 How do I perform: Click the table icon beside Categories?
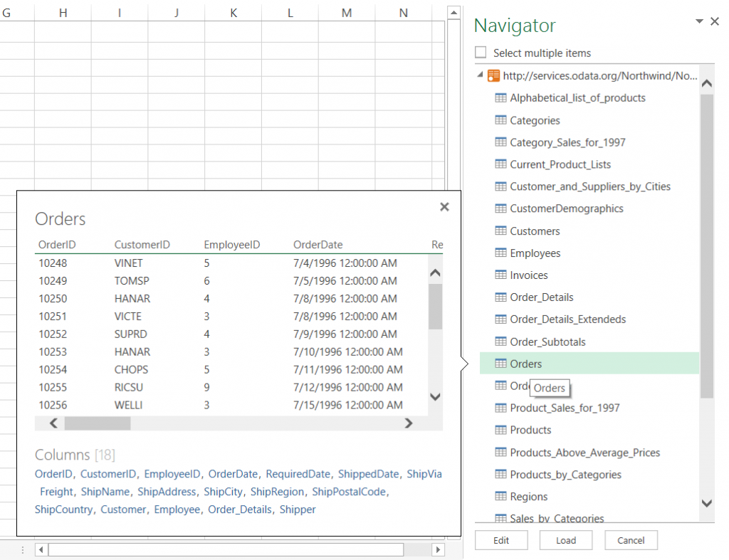pos(500,120)
